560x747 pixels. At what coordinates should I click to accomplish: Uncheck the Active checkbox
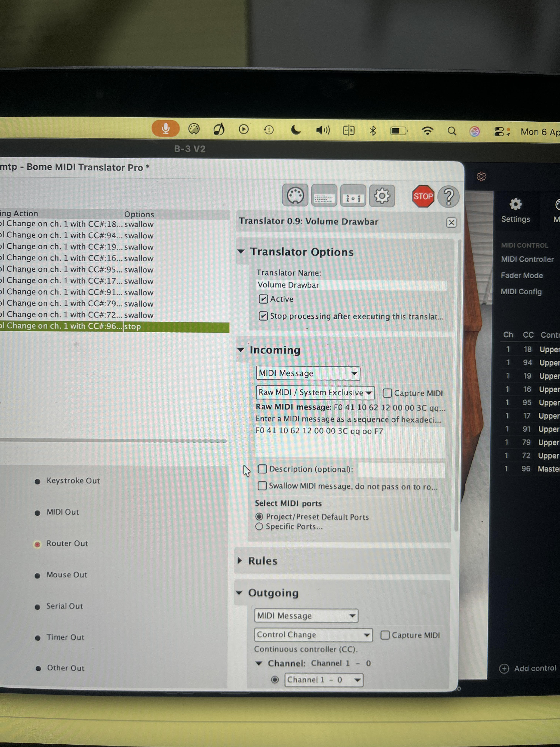click(263, 299)
